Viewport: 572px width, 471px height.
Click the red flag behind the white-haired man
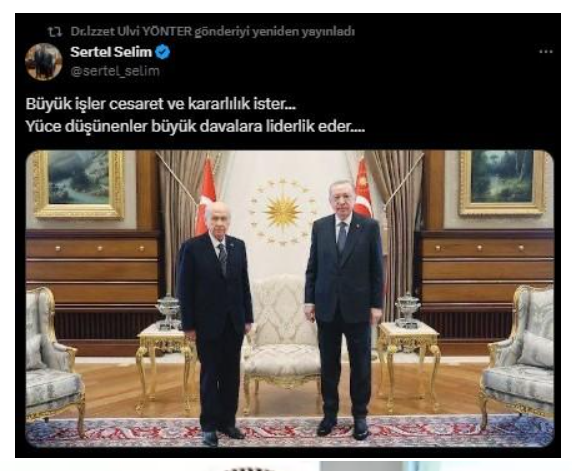(x=206, y=195)
